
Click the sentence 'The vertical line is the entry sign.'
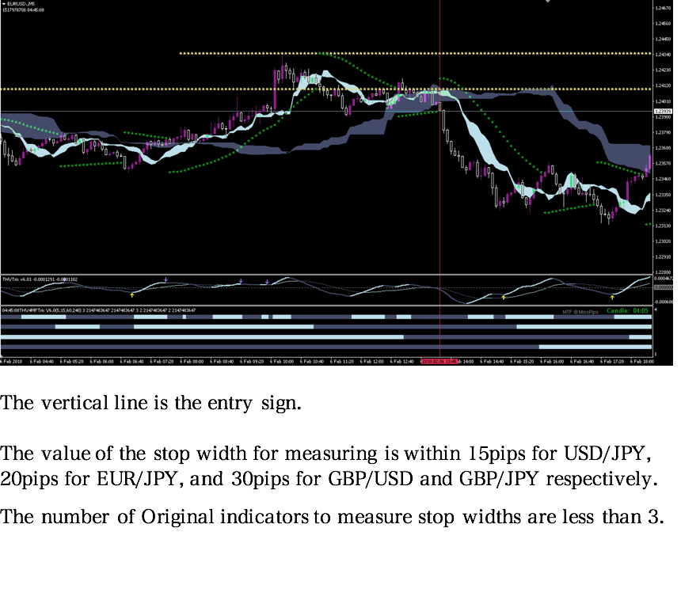(x=151, y=403)
